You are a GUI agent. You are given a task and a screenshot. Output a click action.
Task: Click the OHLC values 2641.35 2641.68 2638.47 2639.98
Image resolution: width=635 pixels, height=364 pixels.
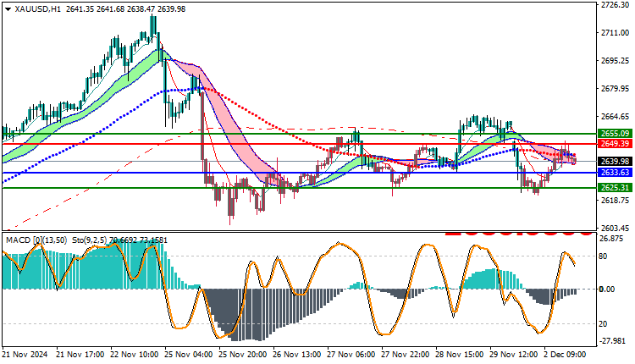tap(125, 9)
